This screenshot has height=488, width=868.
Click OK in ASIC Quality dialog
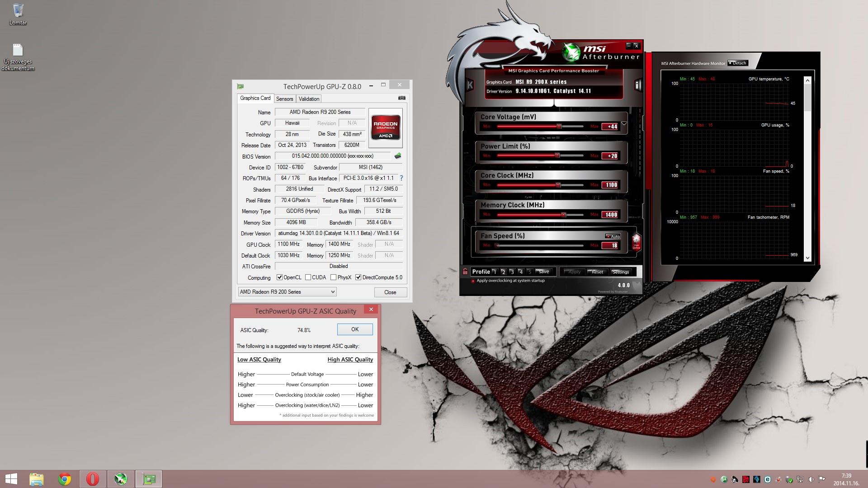tap(355, 329)
